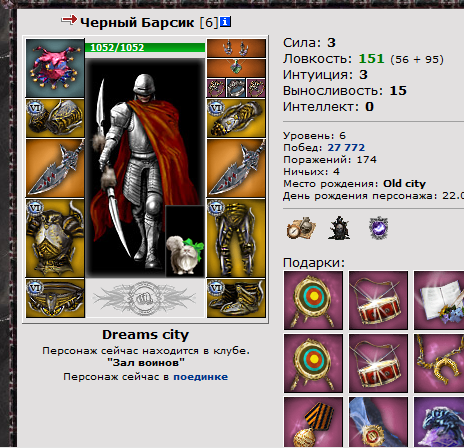The height and width of the screenshot is (448, 464).
Task: Select the striped leg armor slot
Action: (x=236, y=238)
